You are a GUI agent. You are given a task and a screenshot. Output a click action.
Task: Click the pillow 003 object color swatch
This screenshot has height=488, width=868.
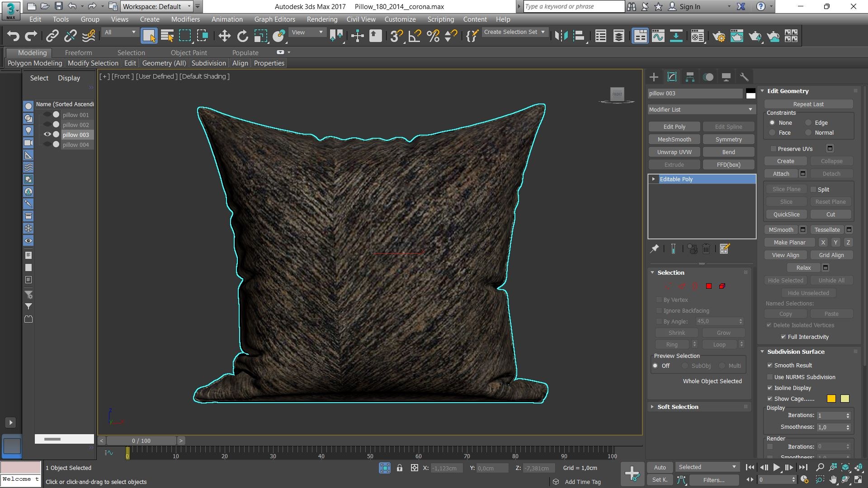click(x=750, y=94)
